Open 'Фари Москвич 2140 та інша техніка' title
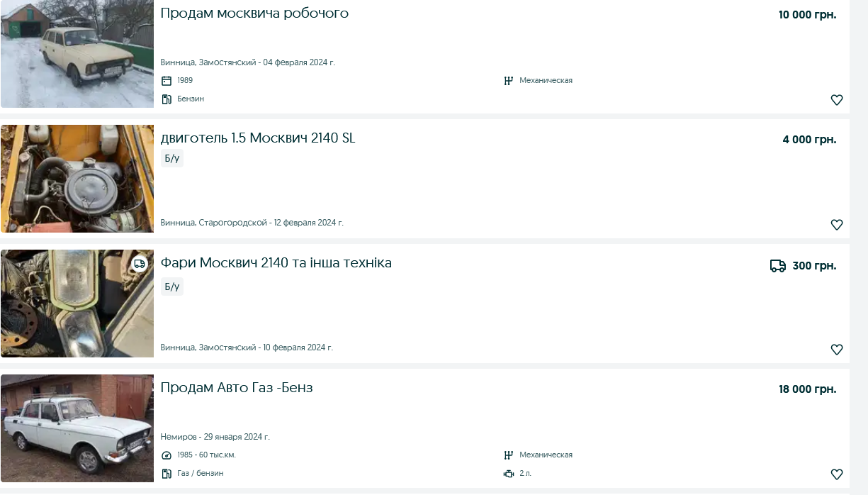 pyautogui.click(x=276, y=263)
